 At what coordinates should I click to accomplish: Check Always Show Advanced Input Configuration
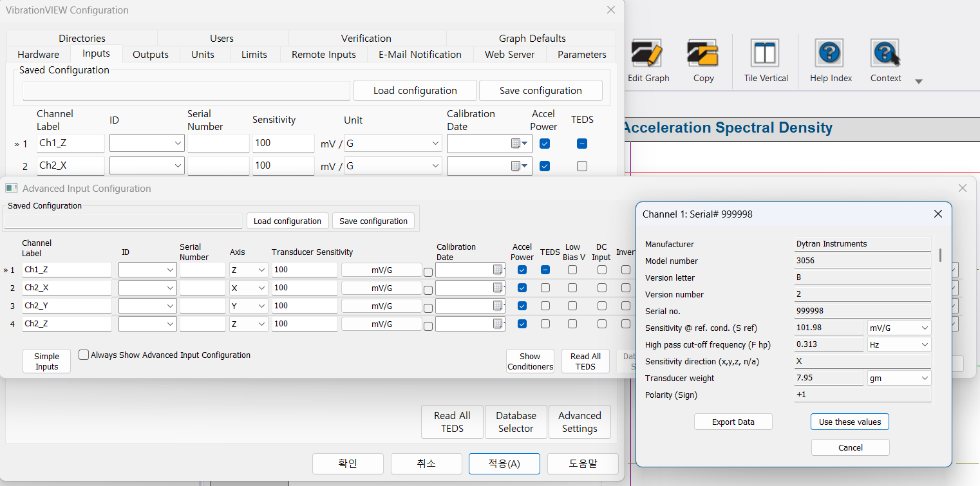pos(83,354)
